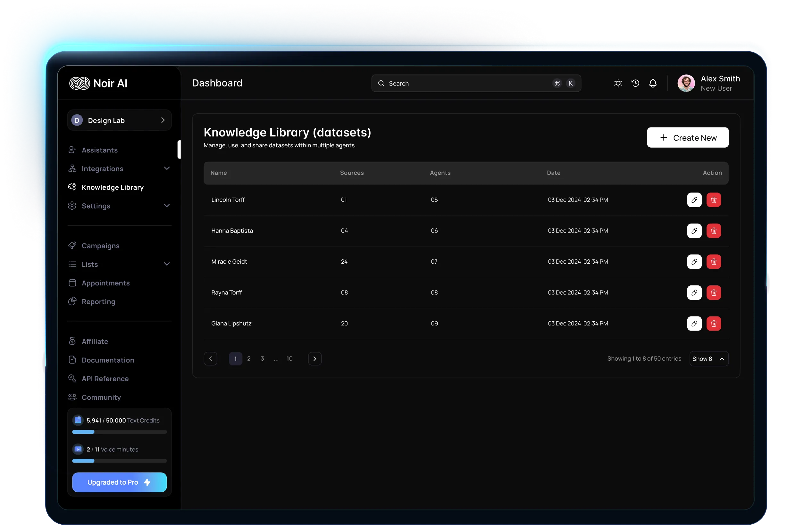Click the Upgraded to Pro button

pyautogui.click(x=119, y=482)
